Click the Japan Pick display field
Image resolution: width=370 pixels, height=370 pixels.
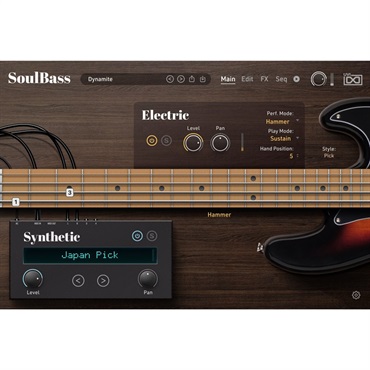pos(90,255)
